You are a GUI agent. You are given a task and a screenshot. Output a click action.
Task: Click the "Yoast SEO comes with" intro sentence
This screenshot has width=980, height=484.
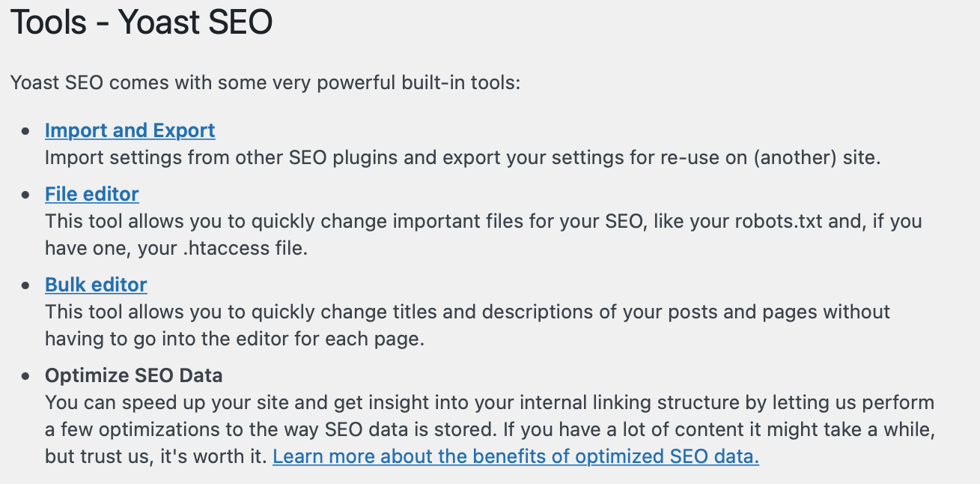[x=265, y=82]
